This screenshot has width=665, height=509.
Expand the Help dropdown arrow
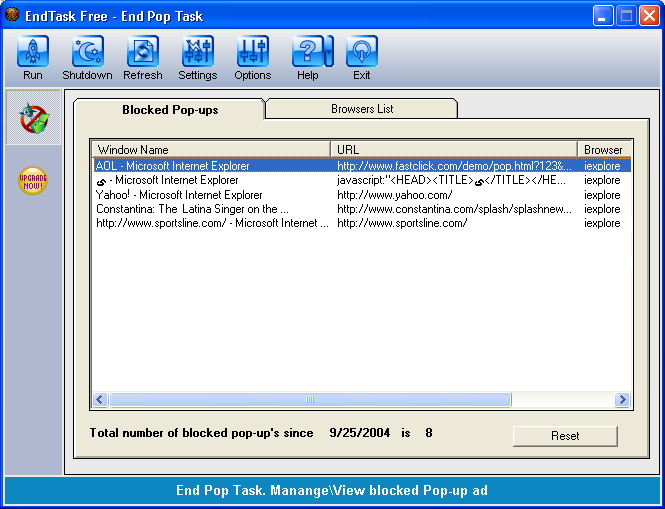point(329,51)
